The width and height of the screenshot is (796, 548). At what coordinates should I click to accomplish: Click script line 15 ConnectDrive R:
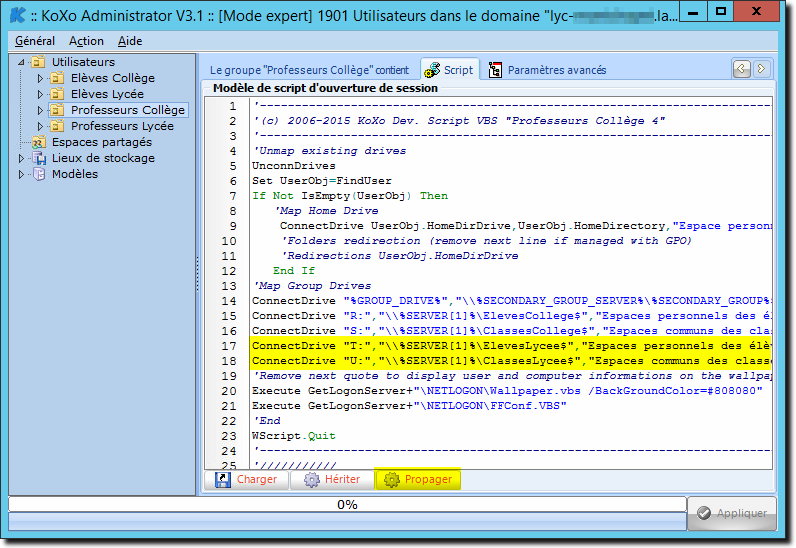[x=512, y=316]
